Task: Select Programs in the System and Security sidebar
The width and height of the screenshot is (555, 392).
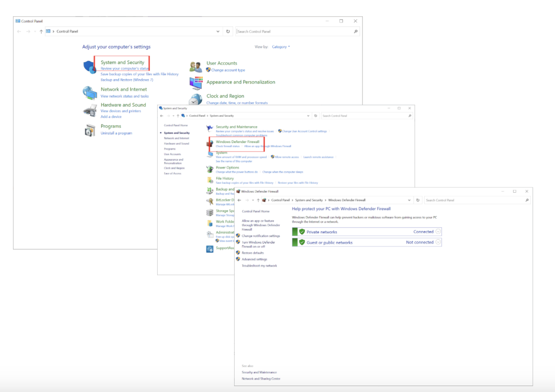Action: pos(170,149)
